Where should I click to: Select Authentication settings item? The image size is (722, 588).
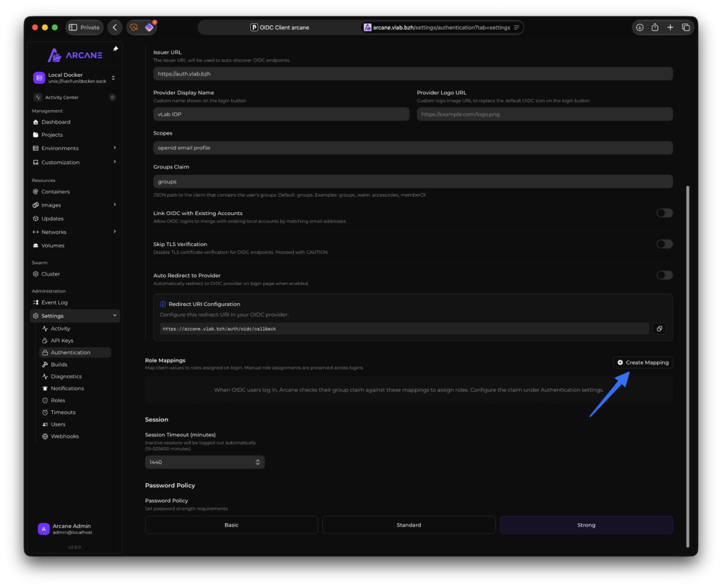(75, 353)
